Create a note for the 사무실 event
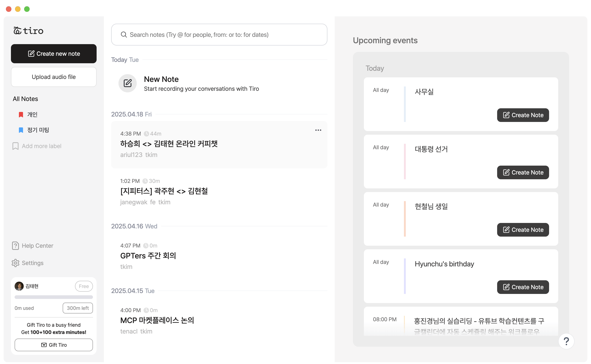 point(523,115)
